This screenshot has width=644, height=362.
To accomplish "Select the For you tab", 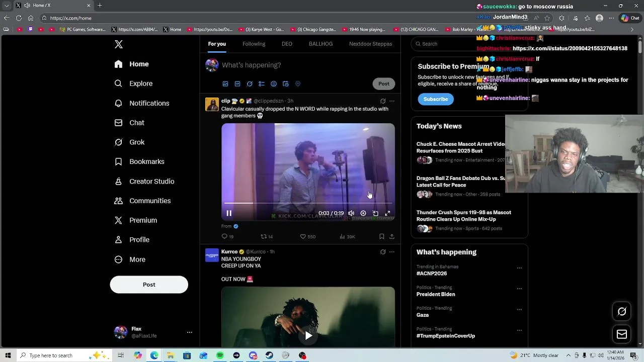I will point(217,44).
